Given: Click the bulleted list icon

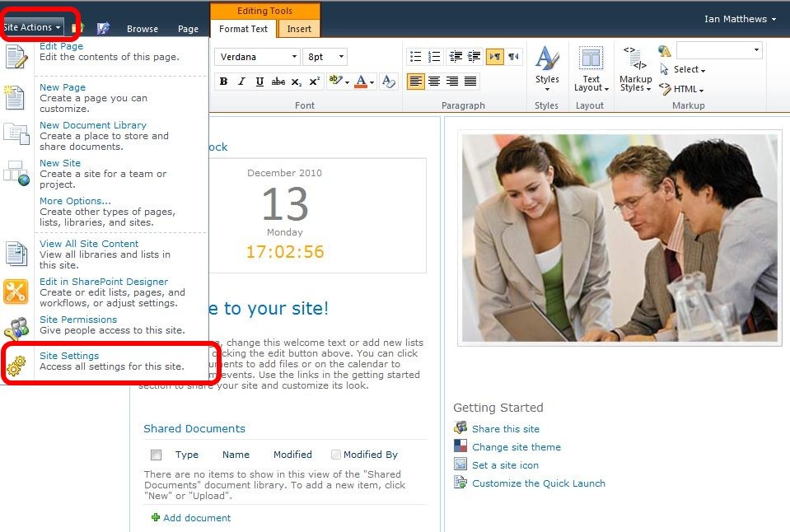Looking at the screenshot, I should [x=415, y=57].
